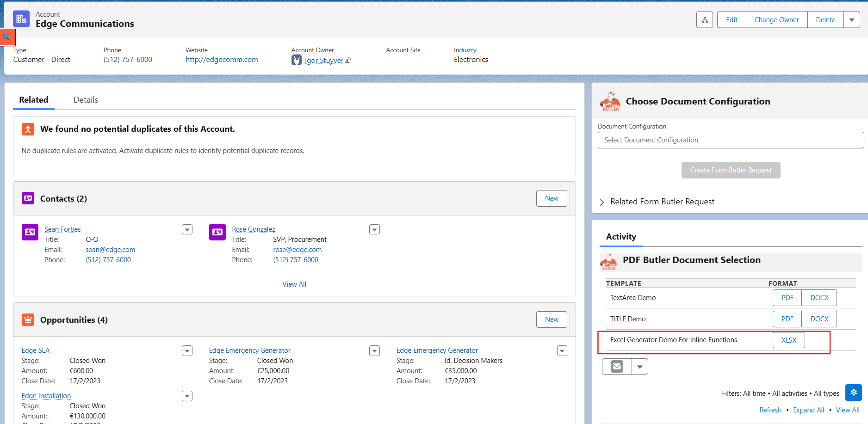Click the Contacts (2) section heading

pos(63,199)
